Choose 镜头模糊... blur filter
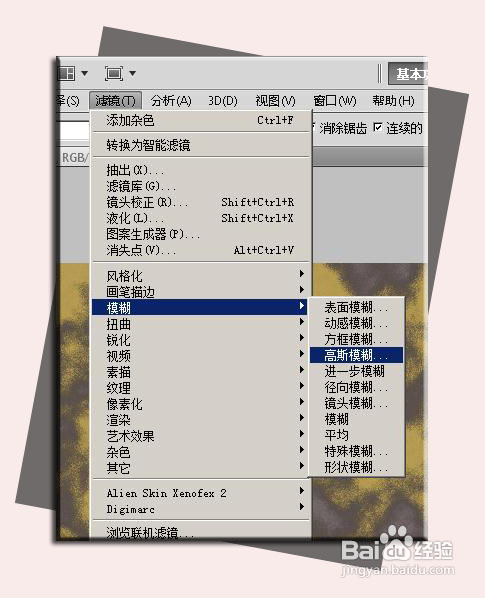 coord(356,403)
